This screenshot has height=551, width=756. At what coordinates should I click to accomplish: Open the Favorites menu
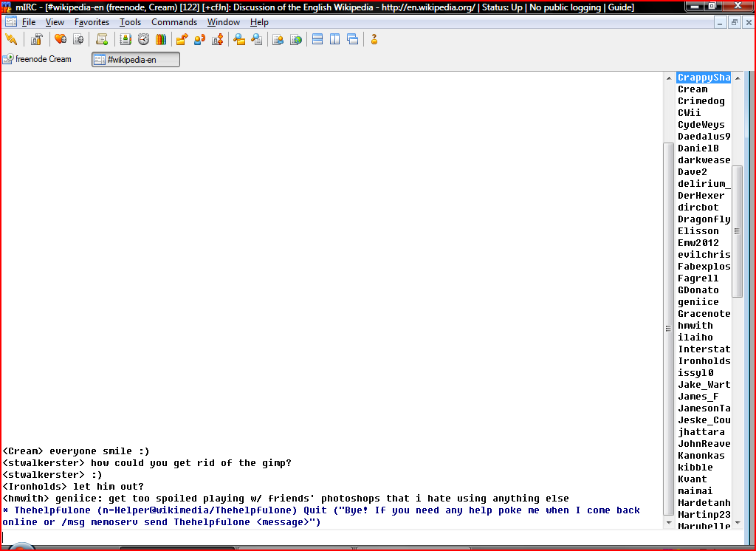(x=92, y=22)
